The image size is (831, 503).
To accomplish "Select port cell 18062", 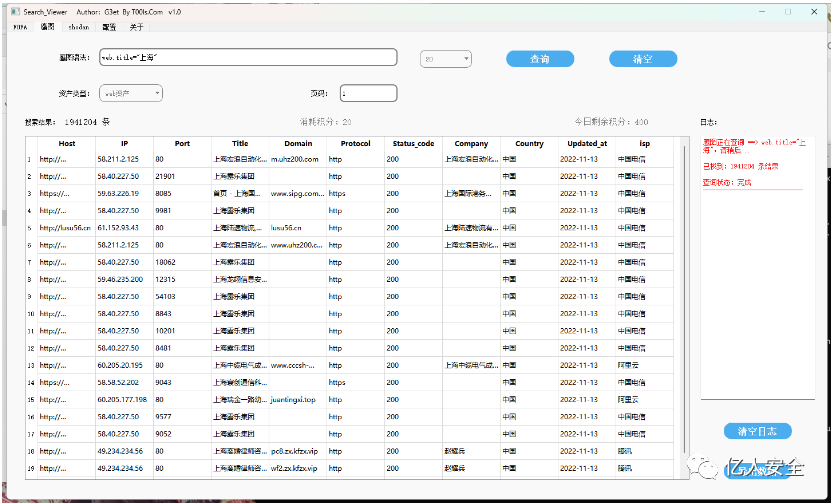I will coord(182,262).
